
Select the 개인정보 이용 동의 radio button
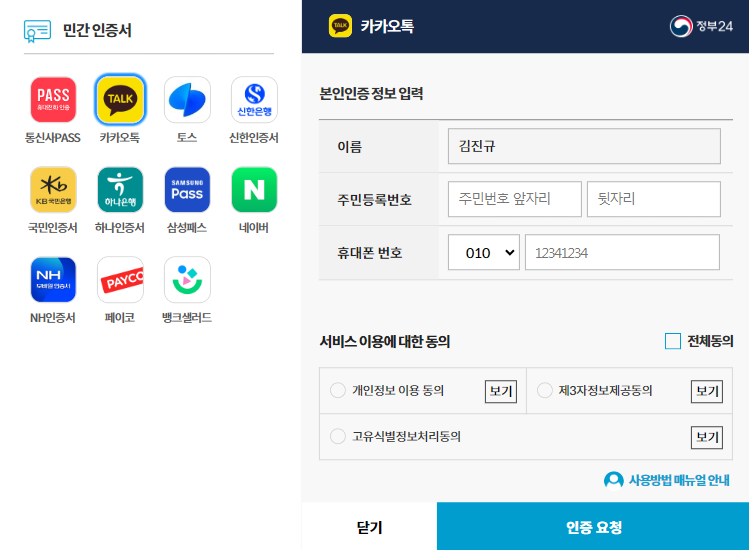(x=338, y=390)
